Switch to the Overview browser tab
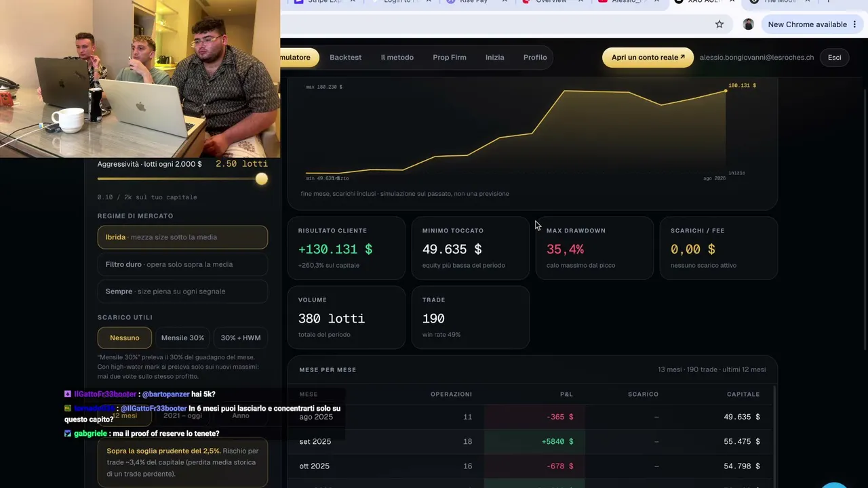This screenshot has height=488, width=868. coord(551,2)
